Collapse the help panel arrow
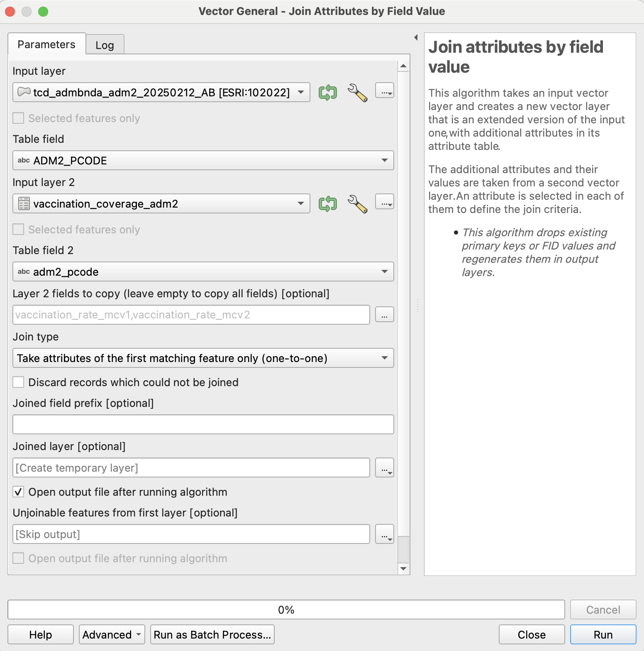The image size is (644, 651). tap(416, 37)
